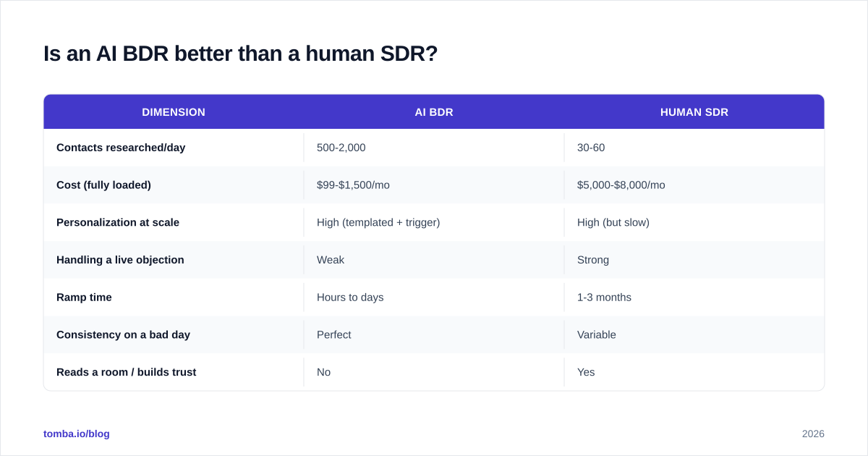The width and height of the screenshot is (868, 456).
Task: Click the "Personalization at scale" row label
Action: click(x=118, y=222)
